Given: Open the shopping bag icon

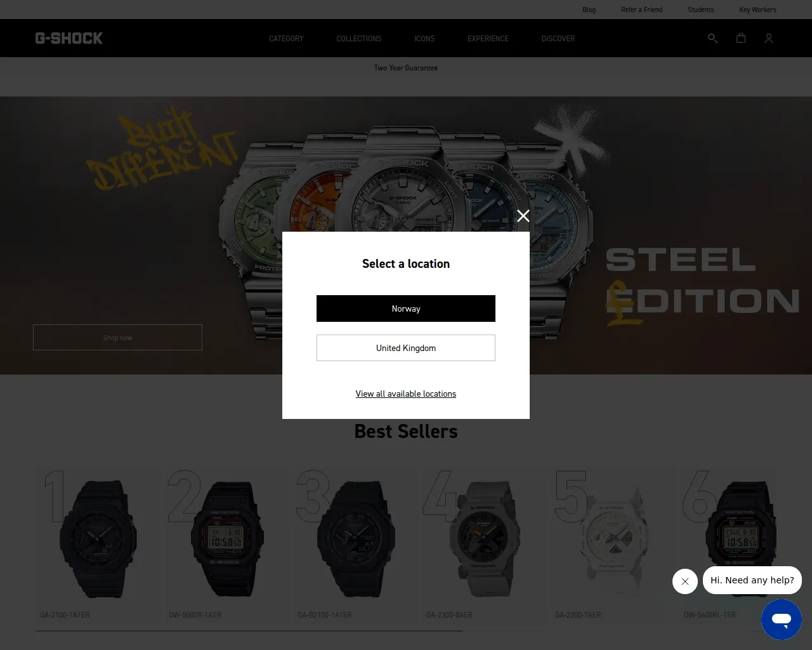Looking at the screenshot, I should coord(740,39).
